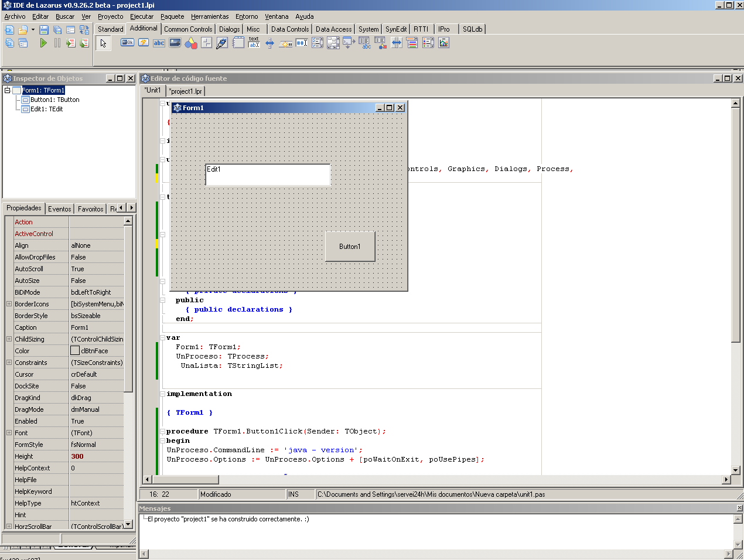Open the Proyecto menu
Screen dimensions: 744x560
(110, 16)
